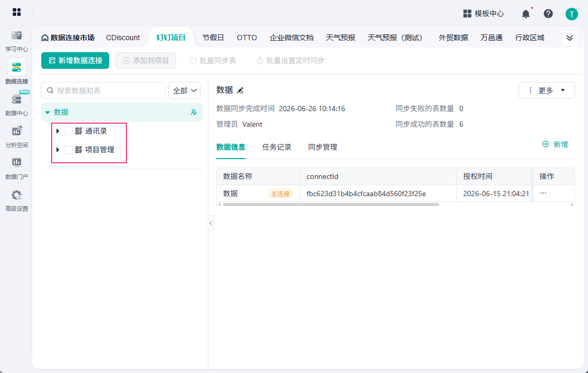Open the ⋯ actions in 操作 column
Screen dimensions: 588x373
pyautogui.click(x=543, y=193)
